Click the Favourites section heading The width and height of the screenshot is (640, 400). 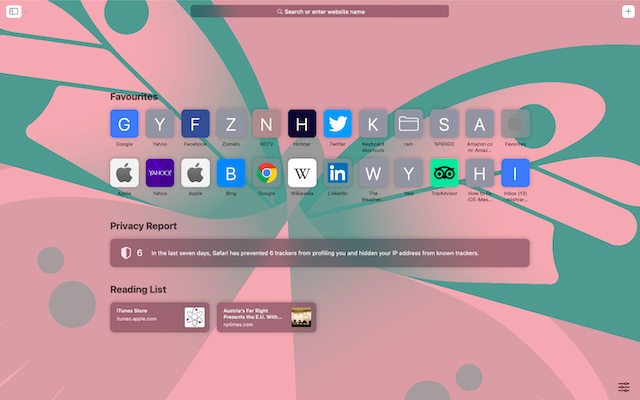134,97
